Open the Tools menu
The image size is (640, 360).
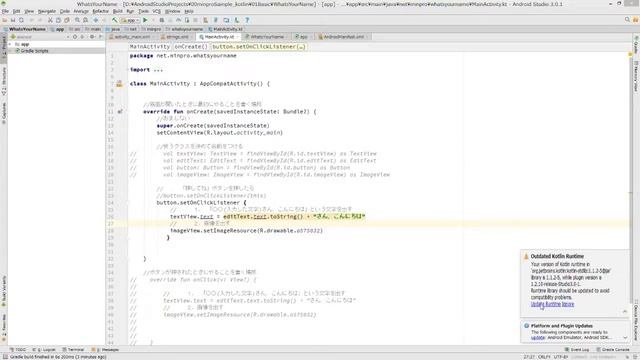pos(143,11)
